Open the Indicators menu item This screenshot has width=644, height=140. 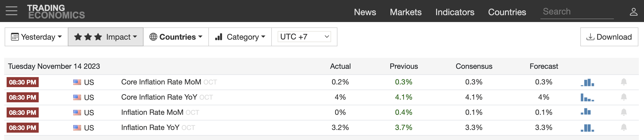pyautogui.click(x=455, y=12)
